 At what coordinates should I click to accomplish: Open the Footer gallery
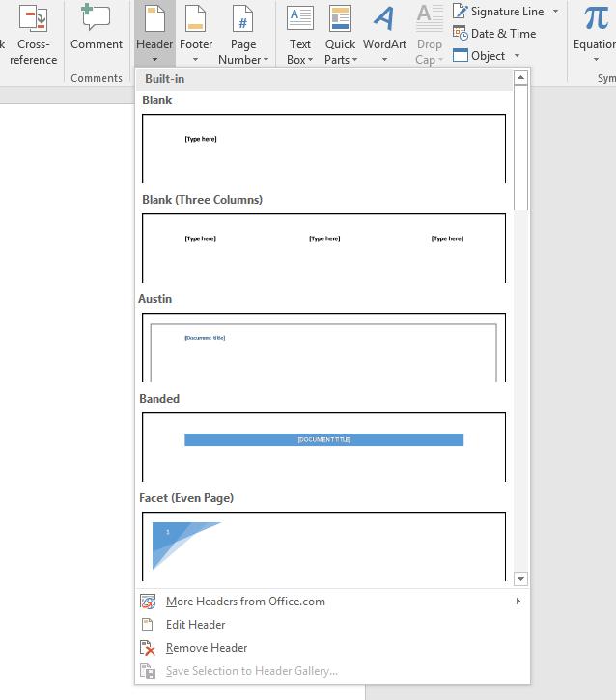[x=195, y=35]
